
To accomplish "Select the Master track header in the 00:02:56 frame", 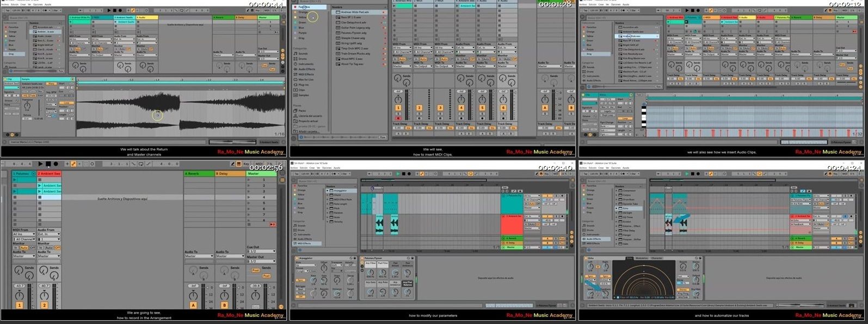I will (262, 174).
